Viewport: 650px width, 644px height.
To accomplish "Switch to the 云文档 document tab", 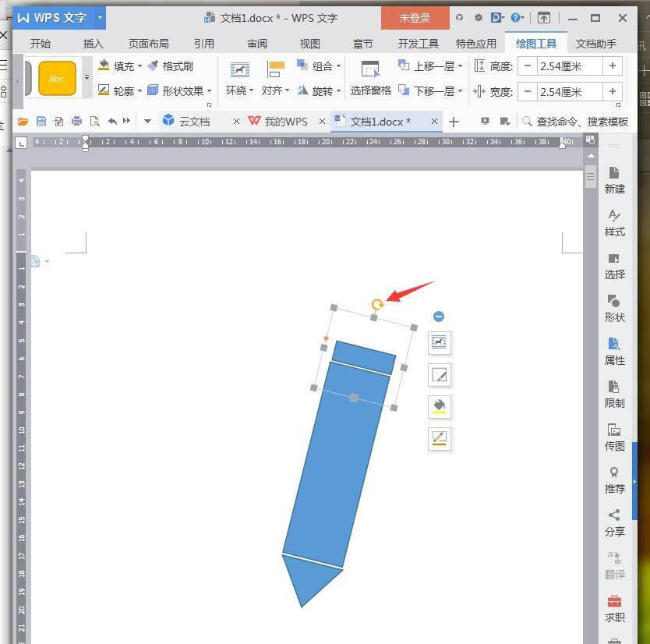I will (194, 122).
